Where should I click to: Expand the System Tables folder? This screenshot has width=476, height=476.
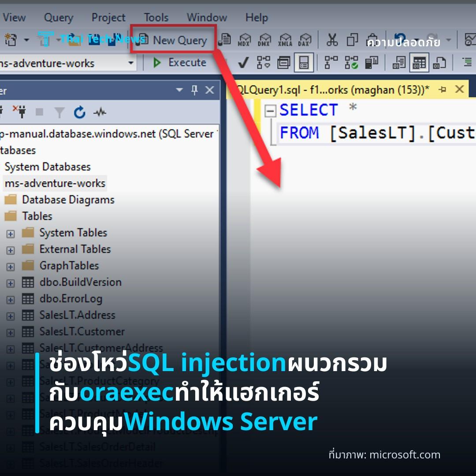coord(10,234)
